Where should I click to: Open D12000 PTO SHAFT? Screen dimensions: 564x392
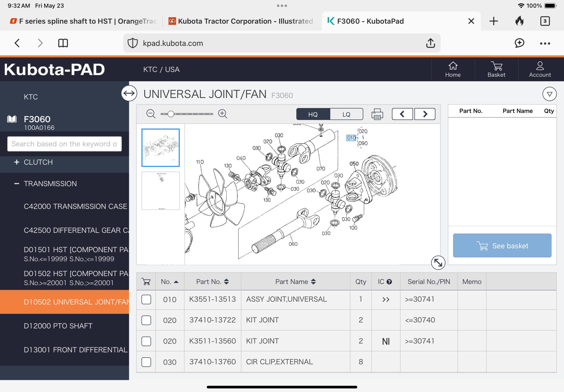point(58,326)
